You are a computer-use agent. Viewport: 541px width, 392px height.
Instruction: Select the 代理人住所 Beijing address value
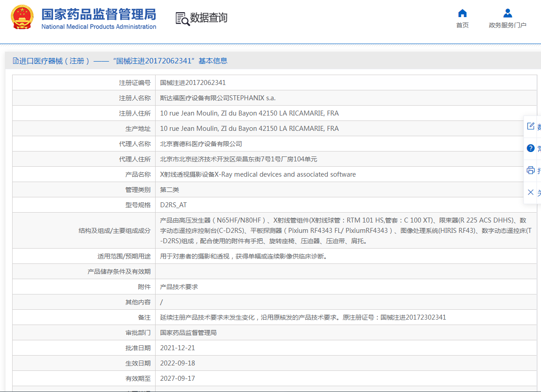pyautogui.click(x=238, y=159)
